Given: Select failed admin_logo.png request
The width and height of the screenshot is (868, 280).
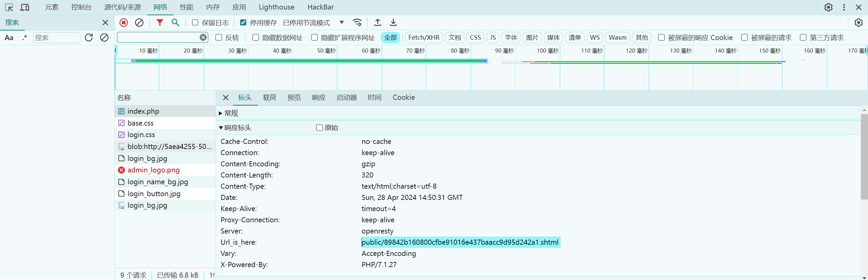Looking at the screenshot, I should 165,170.
